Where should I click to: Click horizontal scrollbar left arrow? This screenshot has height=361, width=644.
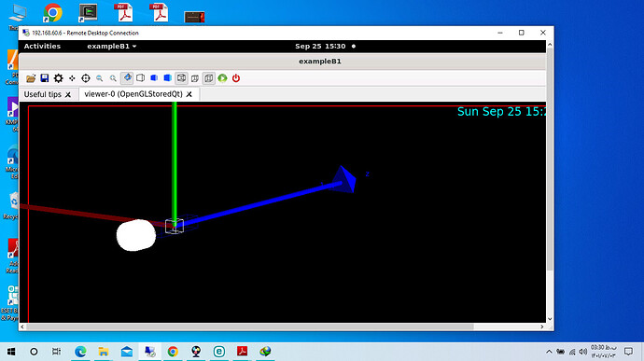pyautogui.click(x=22, y=326)
